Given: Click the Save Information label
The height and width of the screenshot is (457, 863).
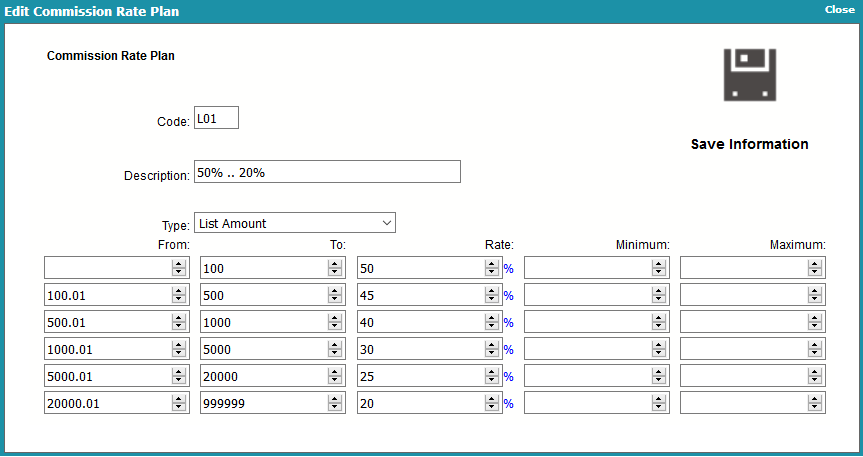Looking at the screenshot, I should tap(750, 144).
